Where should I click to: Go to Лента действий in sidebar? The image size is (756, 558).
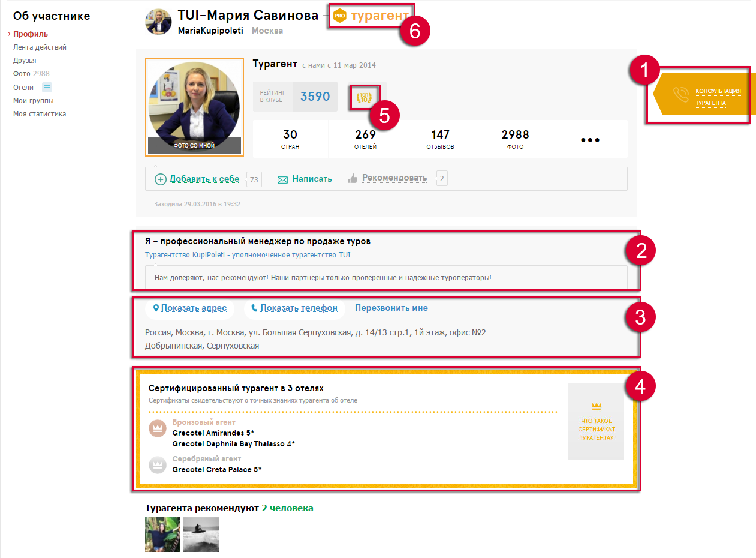pyautogui.click(x=40, y=47)
